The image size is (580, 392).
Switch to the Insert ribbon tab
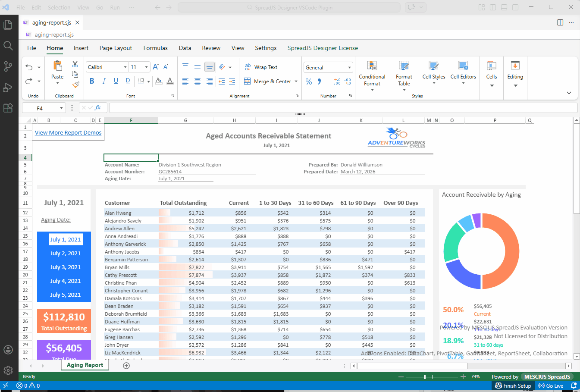81,48
